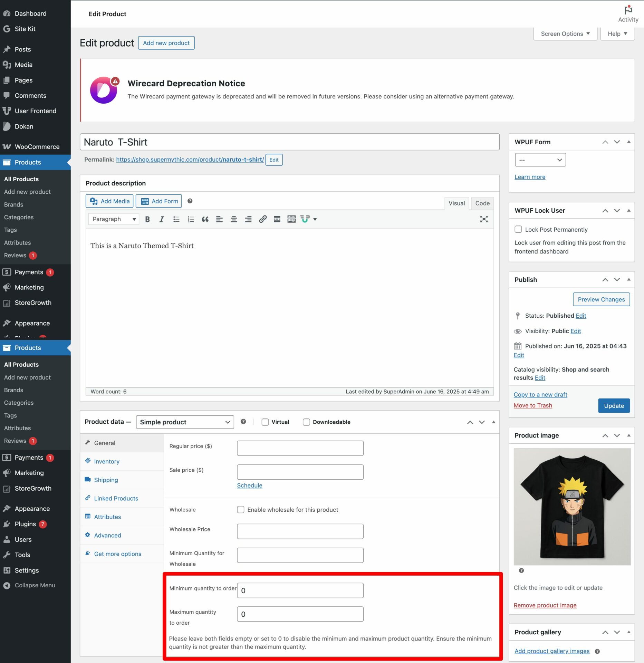Image resolution: width=644 pixels, height=663 pixels.
Task: Expand the Help dropdown
Action: pyautogui.click(x=617, y=34)
